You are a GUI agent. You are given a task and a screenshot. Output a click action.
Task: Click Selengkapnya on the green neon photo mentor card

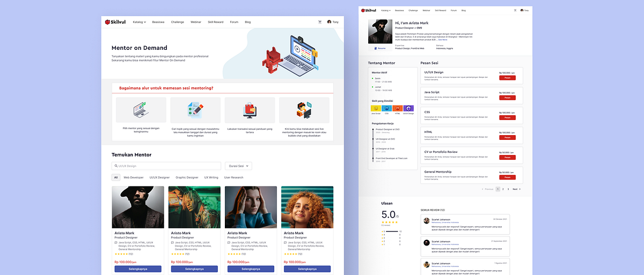(x=194, y=269)
